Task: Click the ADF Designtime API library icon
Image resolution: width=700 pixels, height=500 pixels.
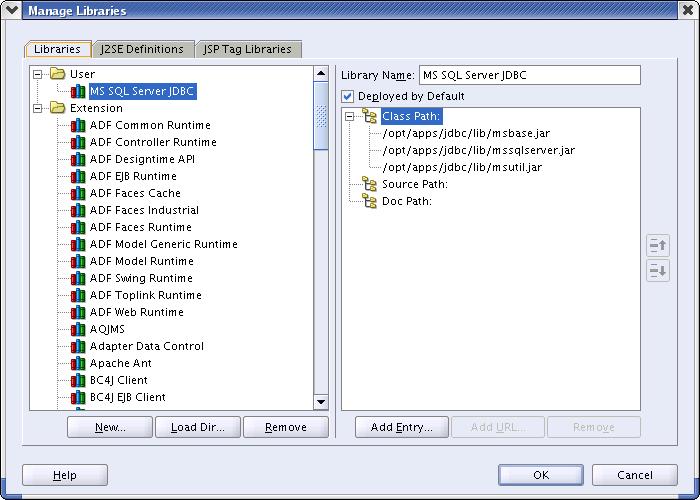Action: coord(78,159)
